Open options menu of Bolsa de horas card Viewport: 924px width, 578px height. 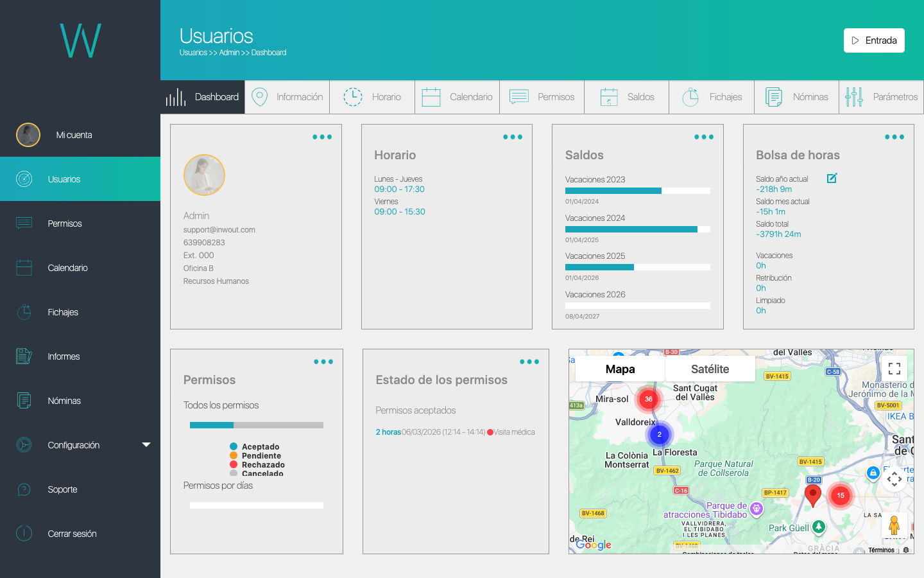coord(894,137)
